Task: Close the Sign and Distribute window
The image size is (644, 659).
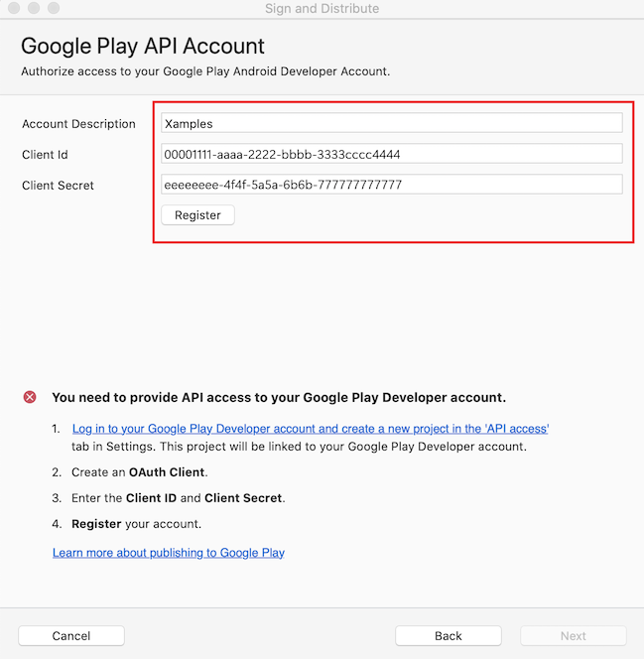Action: coord(14,8)
